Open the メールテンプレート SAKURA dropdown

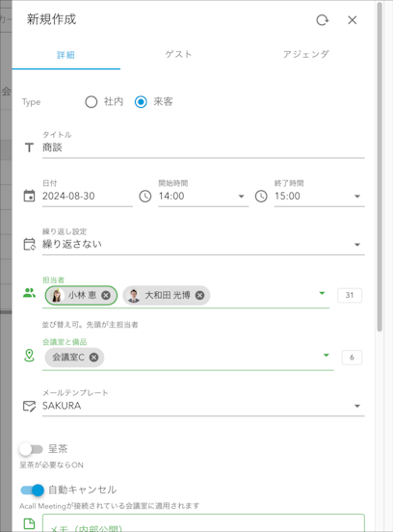(x=203, y=406)
